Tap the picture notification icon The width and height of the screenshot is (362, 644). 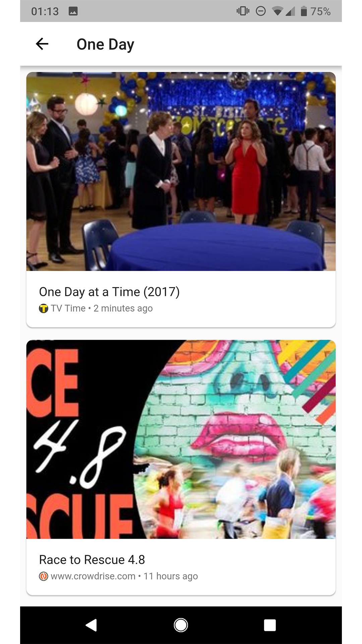(73, 11)
